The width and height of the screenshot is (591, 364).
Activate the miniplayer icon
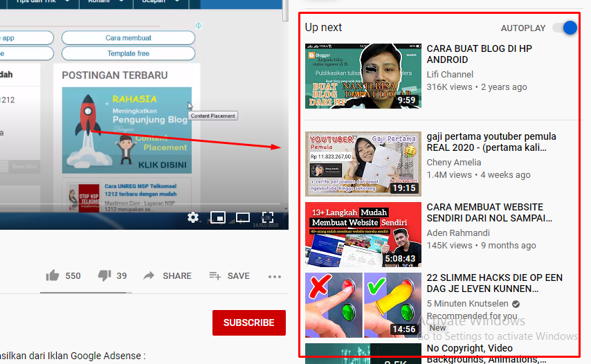(218, 217)
